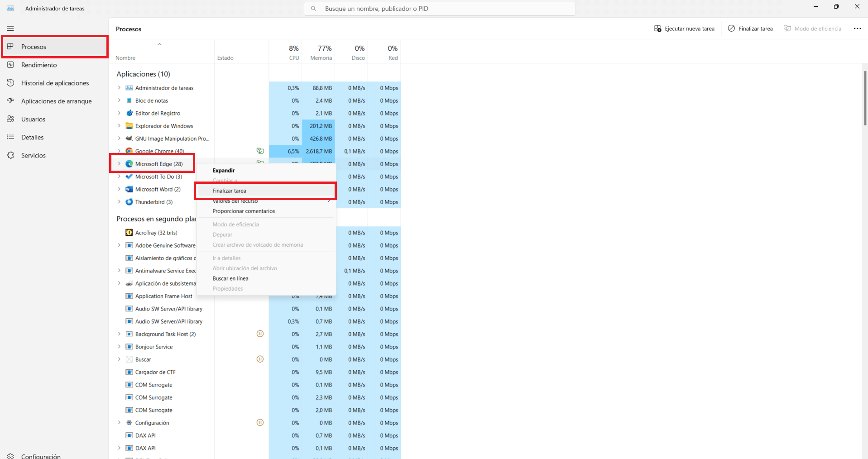Choose Finalizar tarea in context menu

coord(266,191)
